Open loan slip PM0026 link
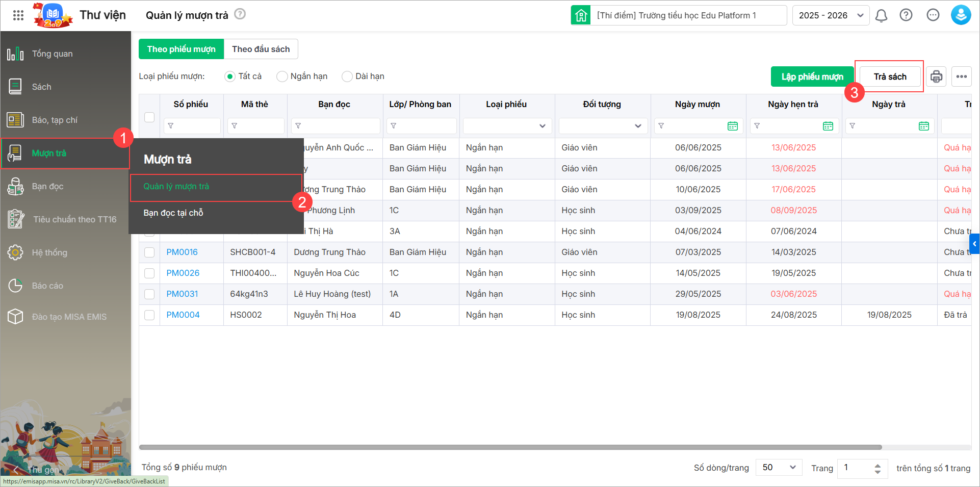Viewport: 980px width, 487px height. pos(183,273)
